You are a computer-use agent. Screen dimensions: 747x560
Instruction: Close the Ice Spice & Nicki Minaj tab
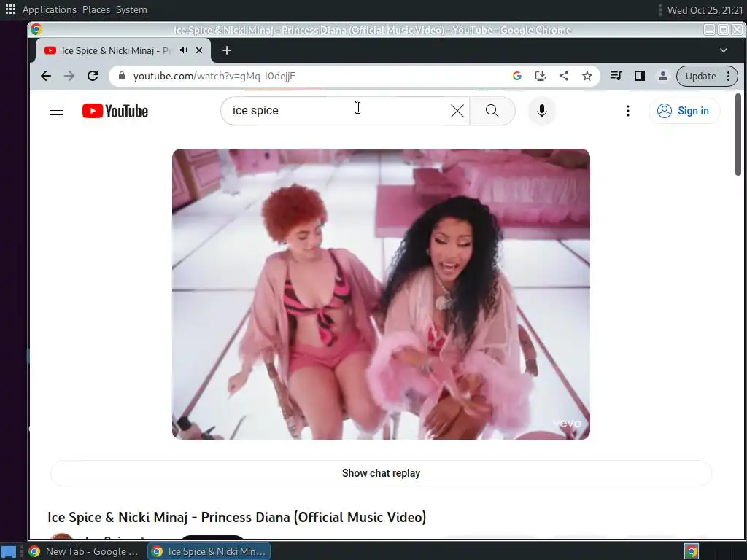click(x=199, y=50)
